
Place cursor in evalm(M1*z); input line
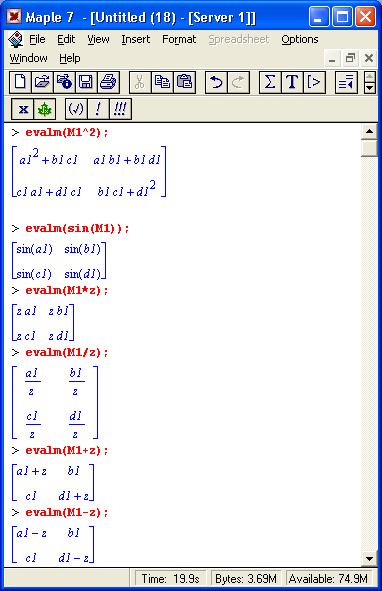click(x=67, y=291)
